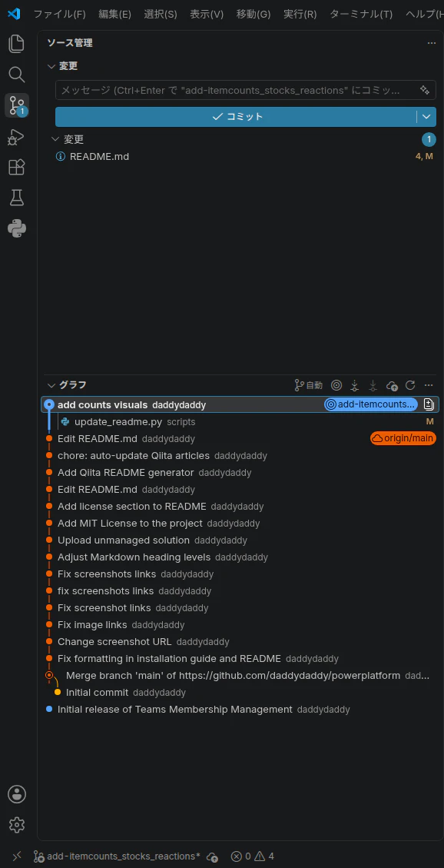Open 移動(G) menu

tap(253, 14)
